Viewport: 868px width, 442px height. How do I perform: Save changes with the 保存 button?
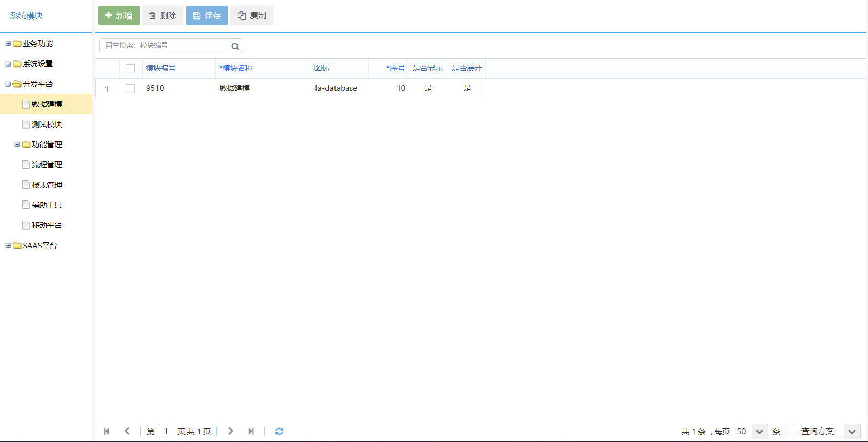click(207, 15)
